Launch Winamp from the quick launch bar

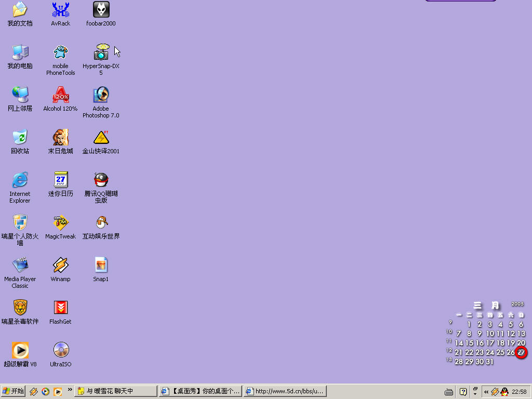pos(34,392)
